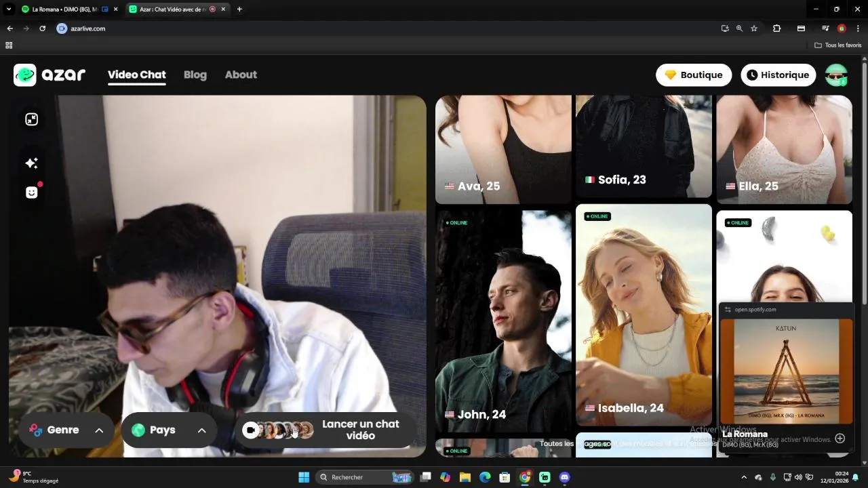Click the Azar logo icon

25,75
